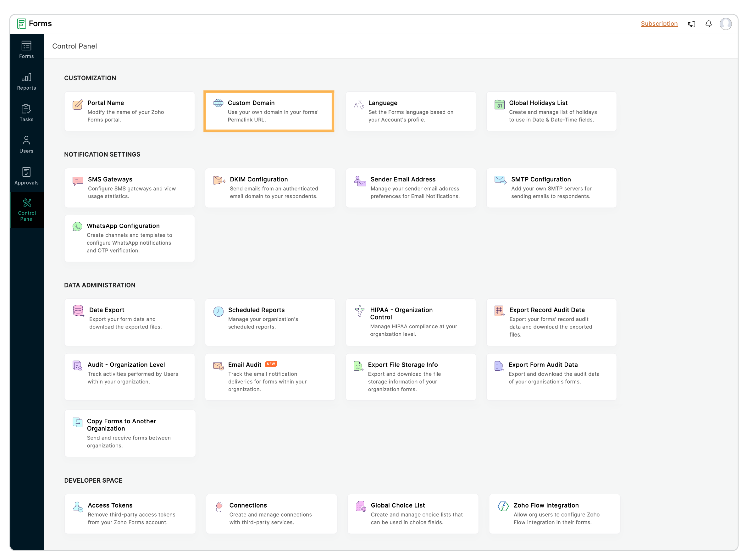Open the Language setting title
The width and height of the screenshot is (747, 560).
(383, 103)
